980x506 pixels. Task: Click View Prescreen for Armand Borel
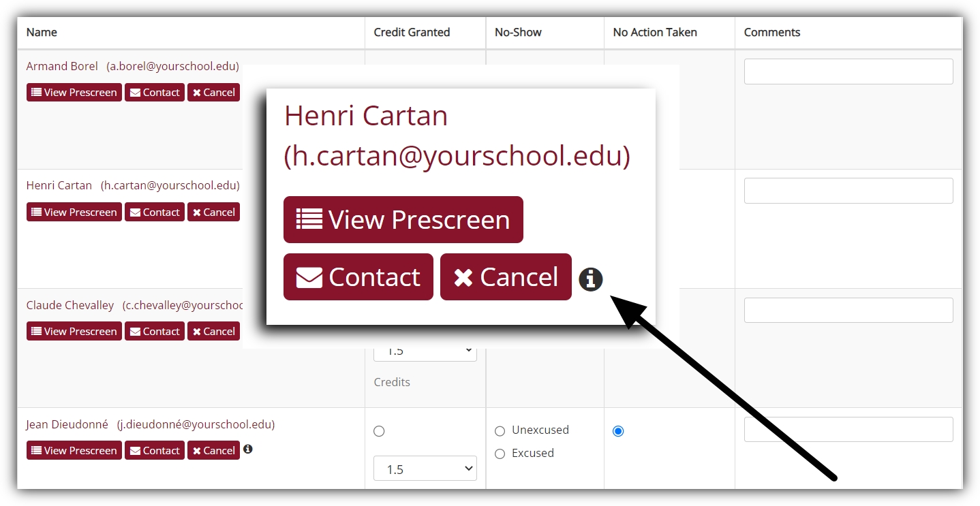[74, 93]
